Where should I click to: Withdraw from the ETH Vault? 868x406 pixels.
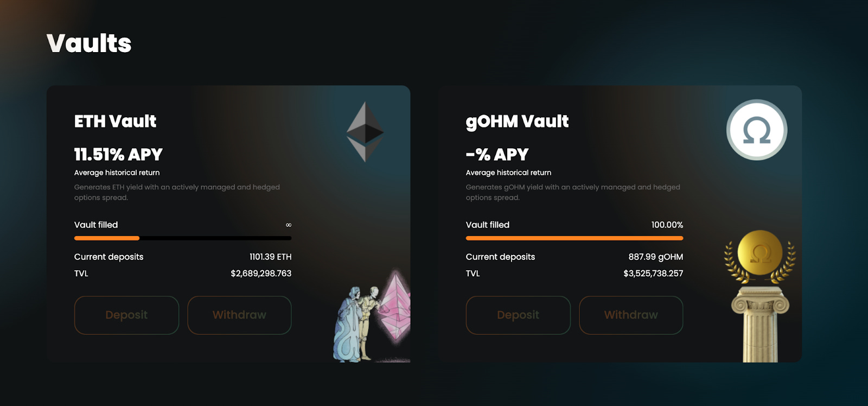pos(239,315)
